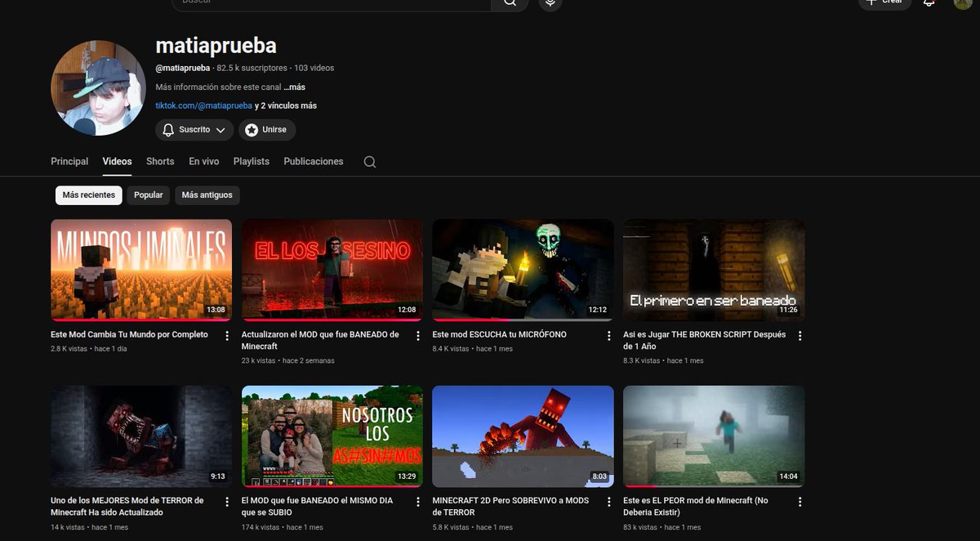Expand channel description with ...más
The image size is (980, 541).
pyautogui.click(x=294, y=87)
